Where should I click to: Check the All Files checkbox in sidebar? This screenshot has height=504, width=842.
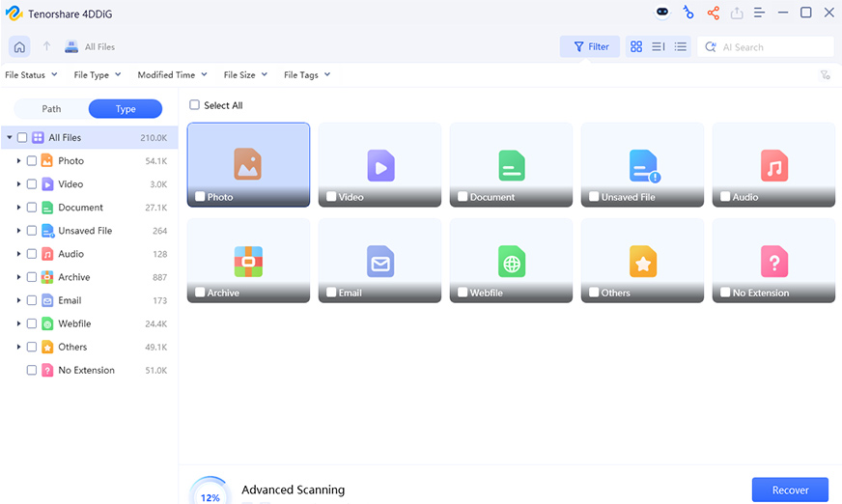tap(22, 137)
